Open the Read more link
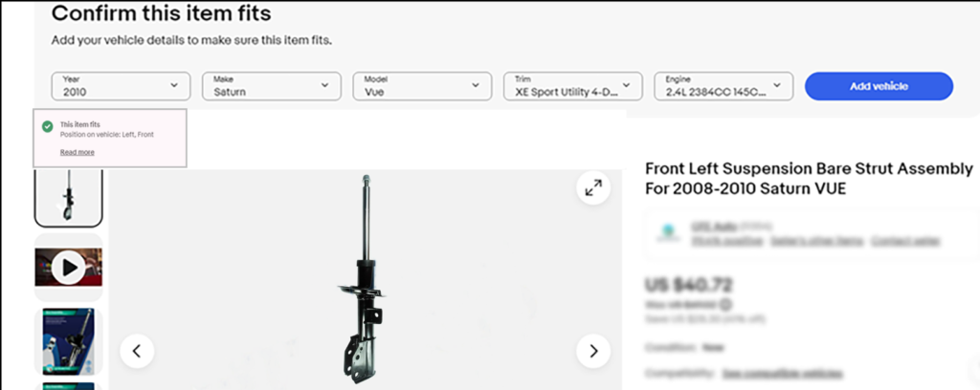The height and width of the screenshot is (390, 980). [x=78, y=152]
